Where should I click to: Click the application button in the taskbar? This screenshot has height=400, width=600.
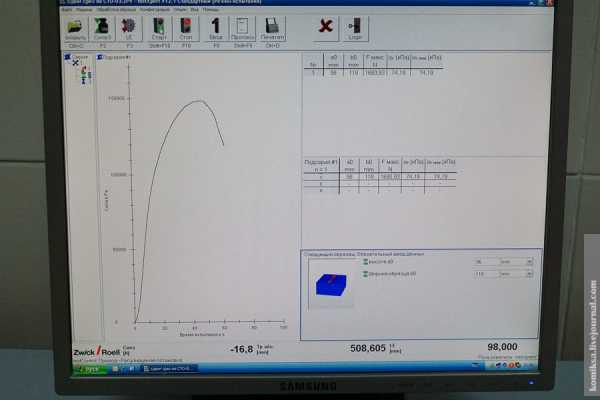(x=168, y=368)
